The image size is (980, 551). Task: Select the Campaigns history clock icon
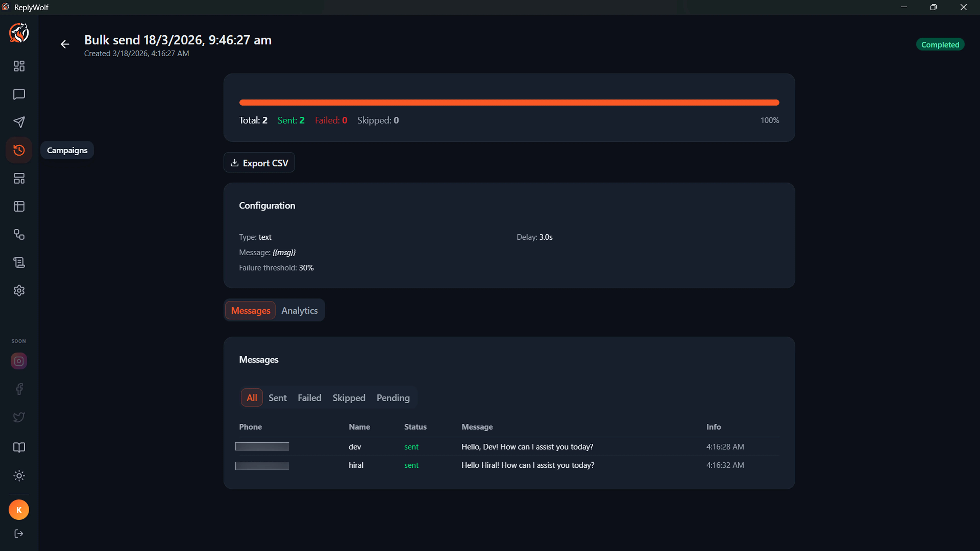(x=19, y=150)
